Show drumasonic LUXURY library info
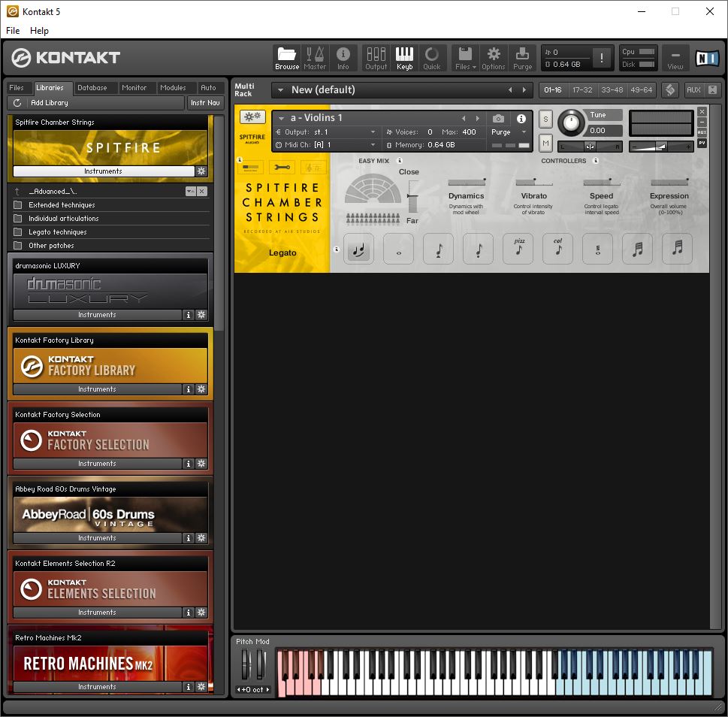 (188, 315)
